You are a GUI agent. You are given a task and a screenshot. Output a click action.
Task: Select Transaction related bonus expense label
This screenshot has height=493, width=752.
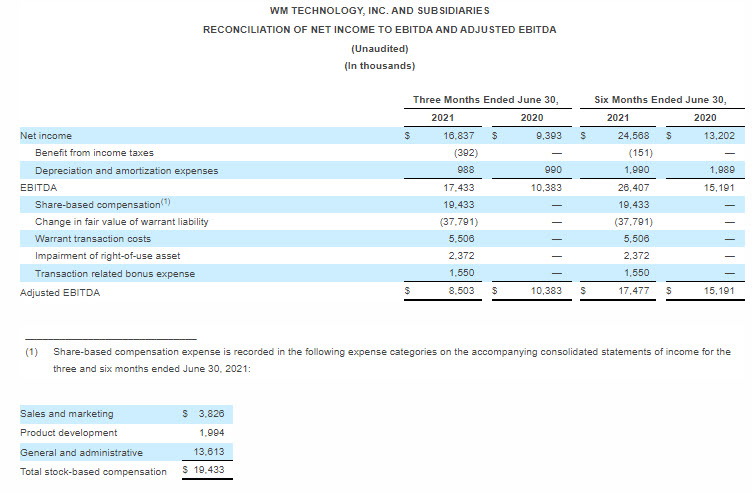[x=115, y=274]
